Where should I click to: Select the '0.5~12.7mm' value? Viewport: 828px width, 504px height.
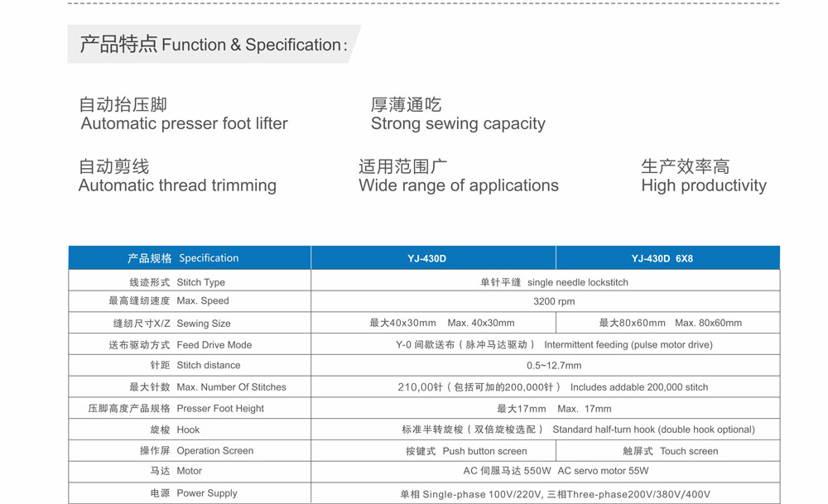pos(554,365)
